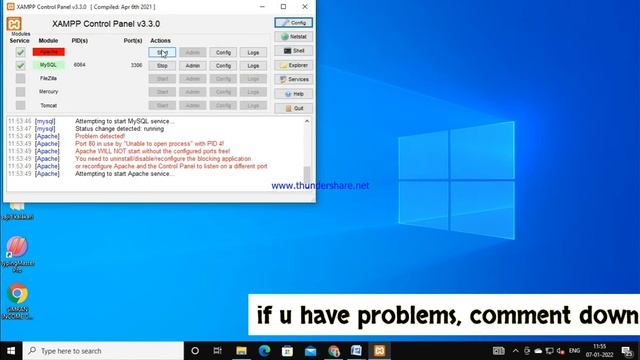Toggle the FileZilla service checkbox

tap(20, 78)
